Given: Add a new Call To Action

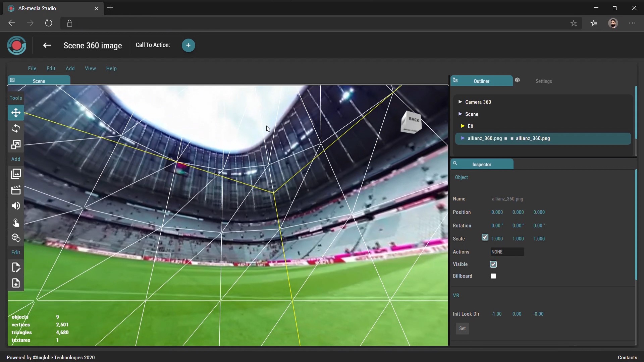Looking at the screenshot, I should pos(188,45).
